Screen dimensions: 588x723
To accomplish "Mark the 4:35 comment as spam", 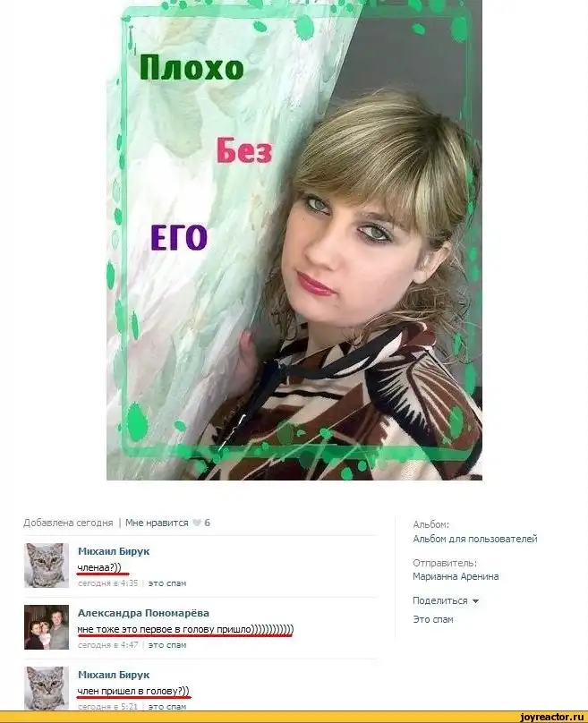I will (167, 583).
